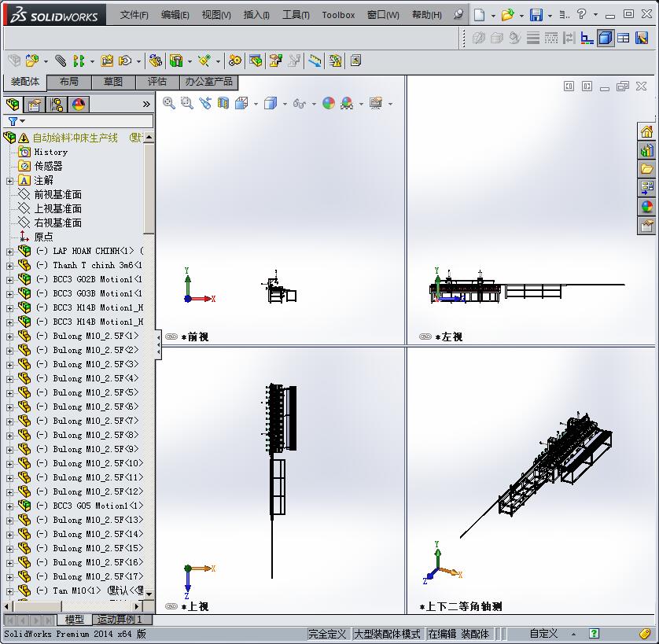Image resolution: width=659 pixels, height=644 pixels.
Task: Click the 自动给料冲床生产线 root assembly
Action: tap(75, 138)
